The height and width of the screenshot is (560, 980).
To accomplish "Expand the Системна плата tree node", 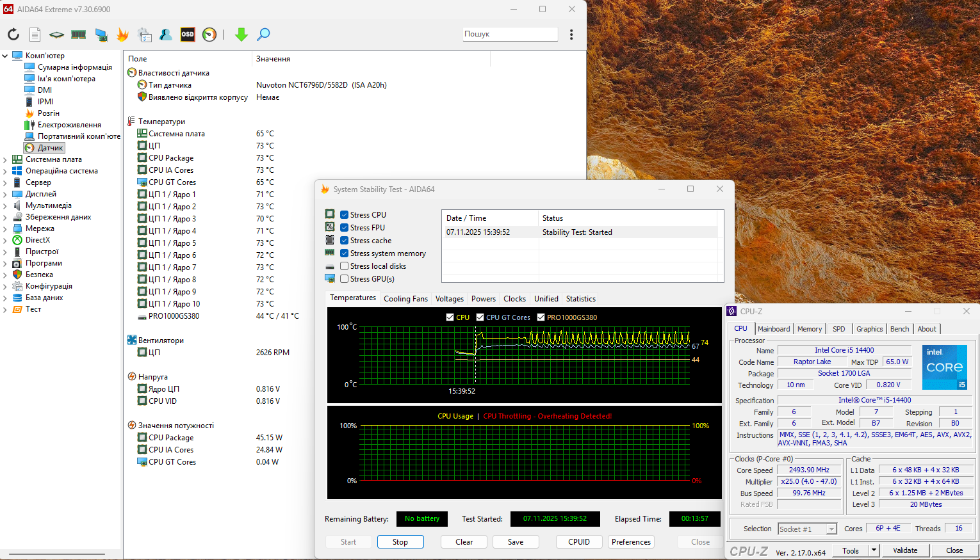I will coord(5,160).
